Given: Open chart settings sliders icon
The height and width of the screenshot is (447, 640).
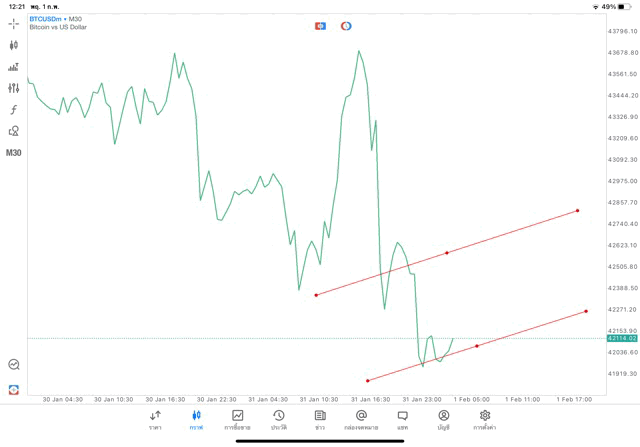Looking at the screenshot, I should coord(14,88).
